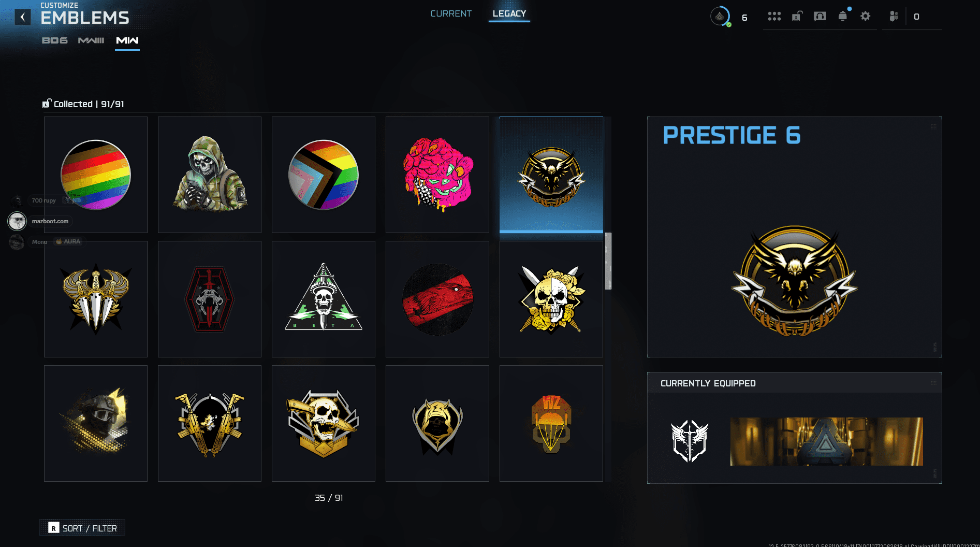The image size is (980, 547).
Task: Open the grid menu icon
Action: [x=774, y=17]
